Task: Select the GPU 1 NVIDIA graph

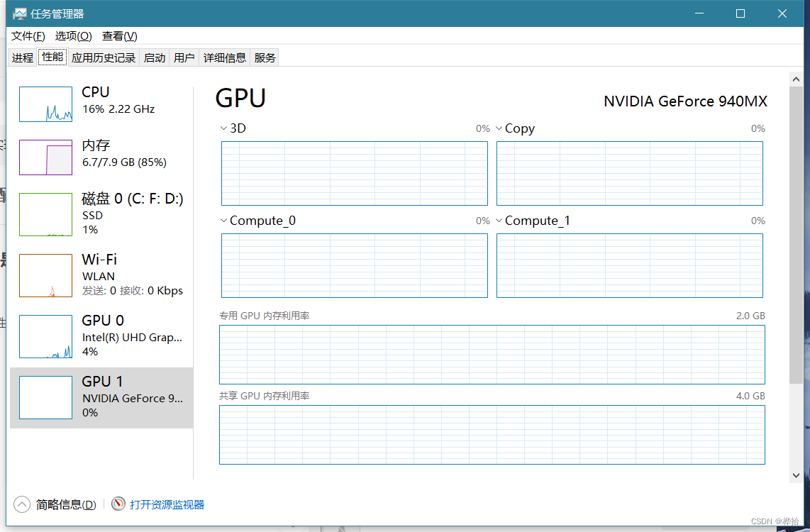Action: coord(45,397)
